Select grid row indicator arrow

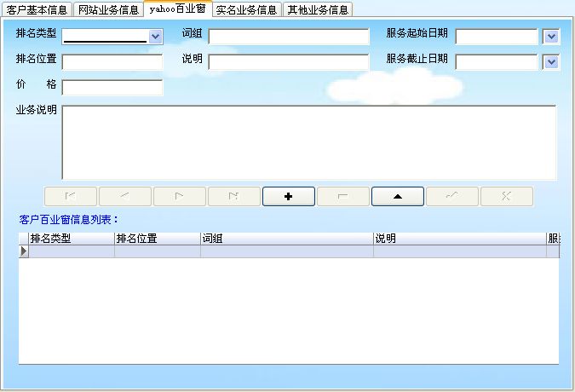click(24, 251)
